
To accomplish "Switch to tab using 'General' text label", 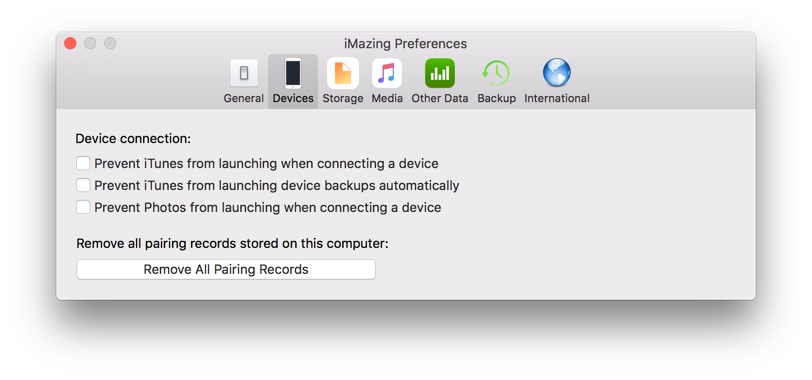I will (244, 98).
